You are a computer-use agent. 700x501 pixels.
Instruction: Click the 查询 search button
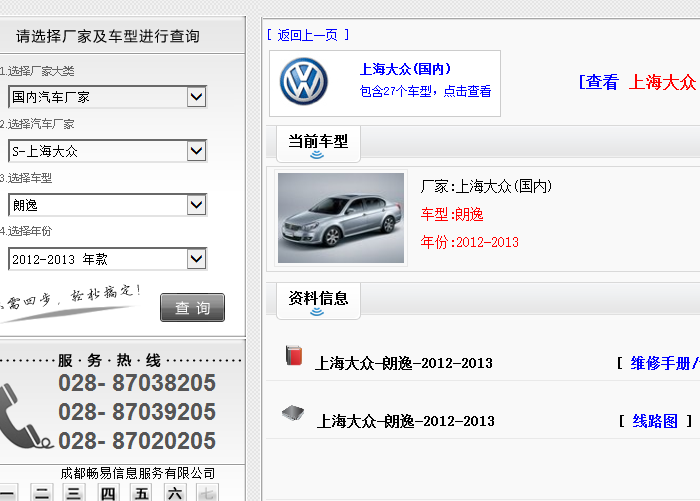pos(192,307)
